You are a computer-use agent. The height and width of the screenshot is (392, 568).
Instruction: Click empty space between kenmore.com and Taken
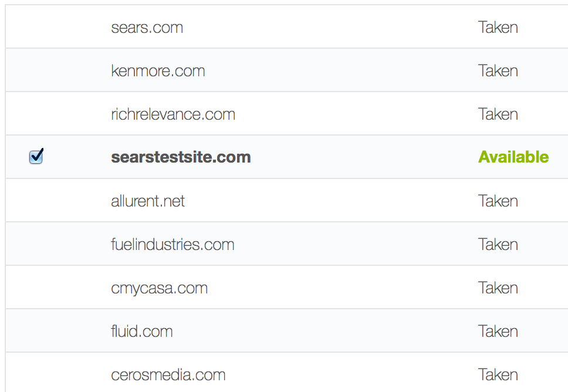click(340, 71)
